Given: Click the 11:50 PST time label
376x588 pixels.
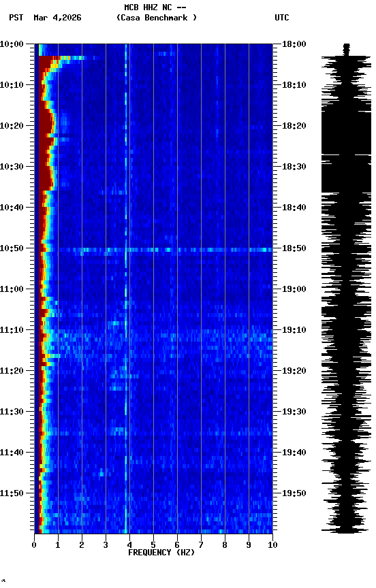Looking at the screenshot, I should (x=12, y=494).
